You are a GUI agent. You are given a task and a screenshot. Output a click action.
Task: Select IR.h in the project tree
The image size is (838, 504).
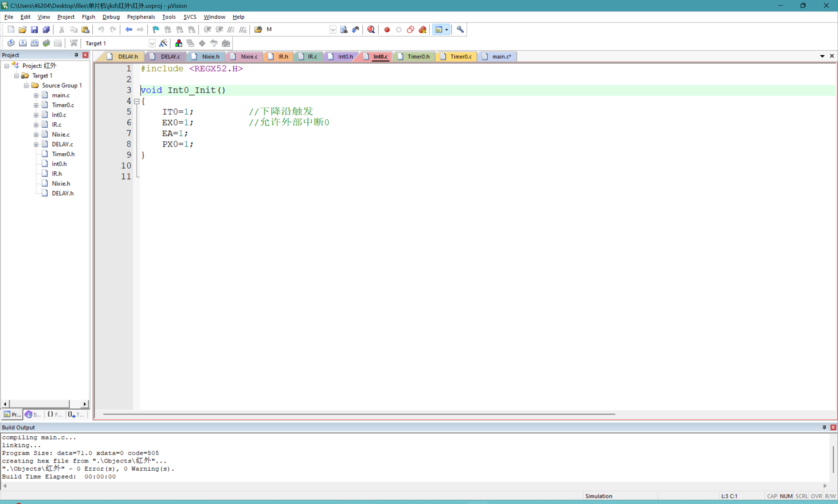[57, 174]
